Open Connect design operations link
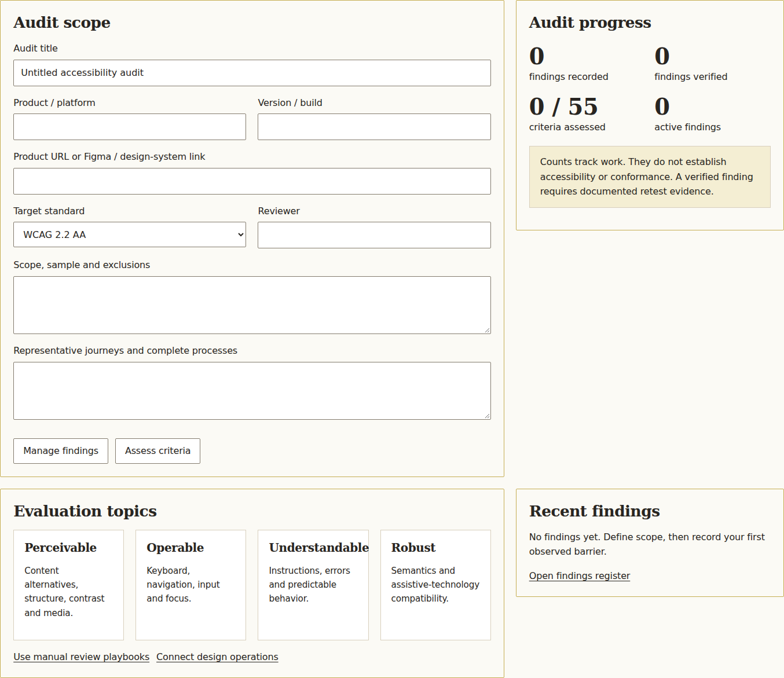Viewport: 784px width, 678px height. tap(217, 657)
